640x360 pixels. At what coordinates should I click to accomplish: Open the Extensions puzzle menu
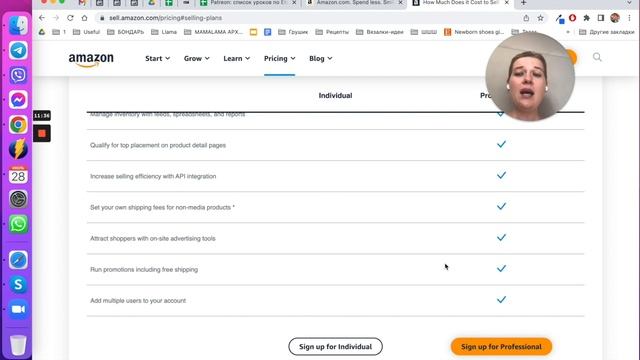point(587,18)
